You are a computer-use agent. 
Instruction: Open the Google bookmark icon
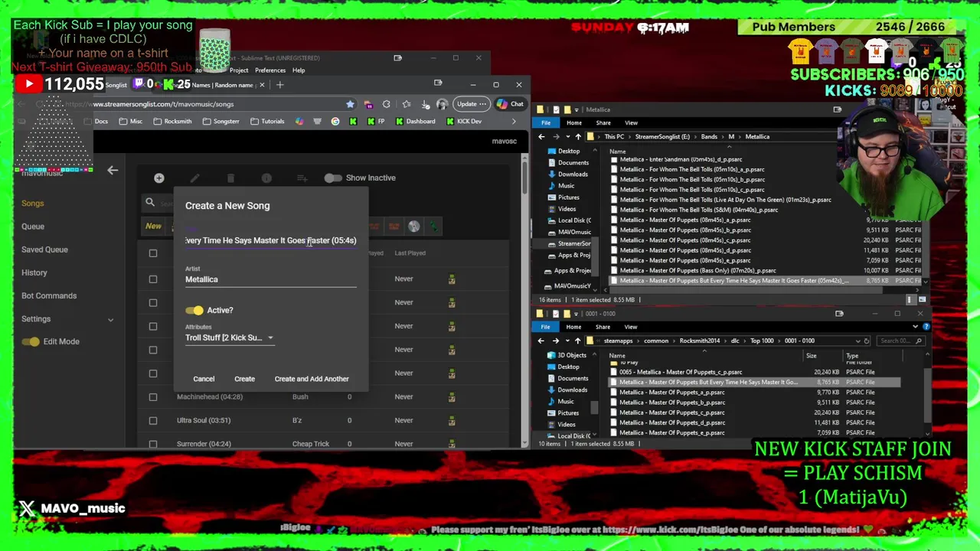pos(335,121)
